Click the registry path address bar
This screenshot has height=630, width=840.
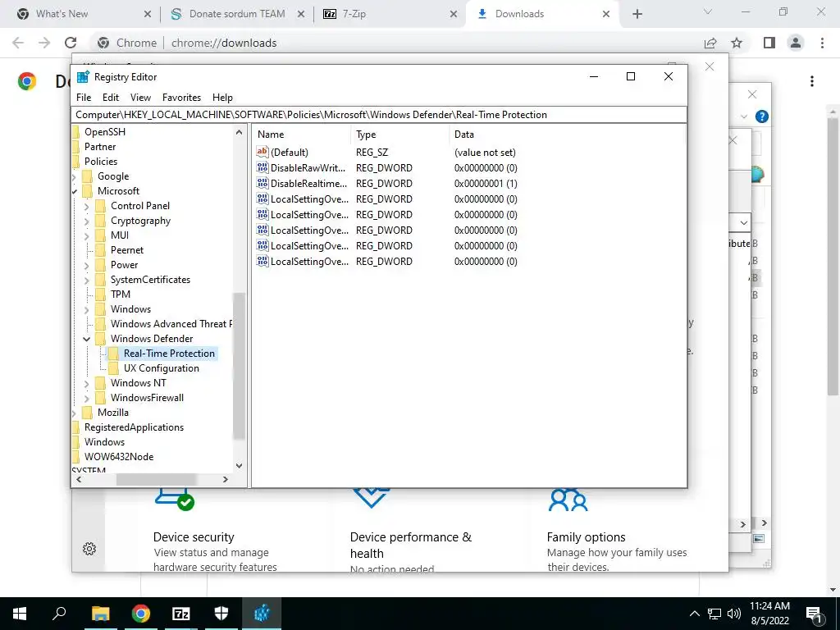click(379, 115)
